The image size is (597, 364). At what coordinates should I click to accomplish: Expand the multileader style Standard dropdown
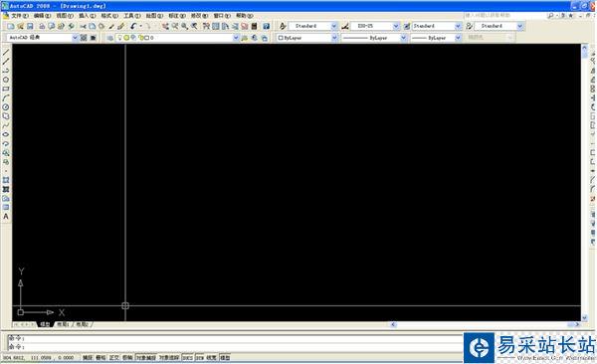520,26
